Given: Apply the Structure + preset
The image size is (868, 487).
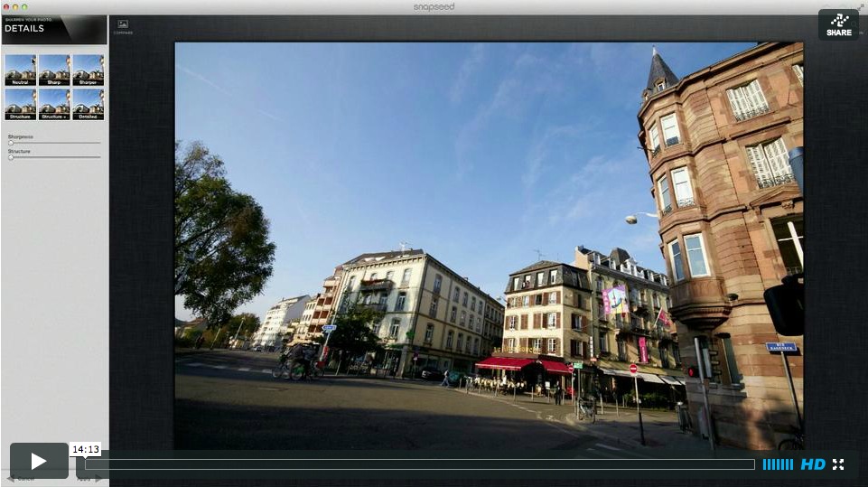Looking at the screenshot, I should click(x=54, y=104).
